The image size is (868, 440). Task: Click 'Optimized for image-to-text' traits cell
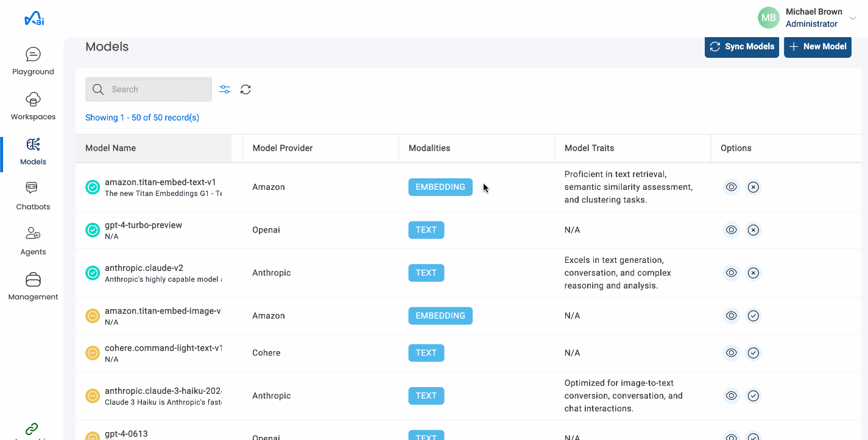click(624, 396)
